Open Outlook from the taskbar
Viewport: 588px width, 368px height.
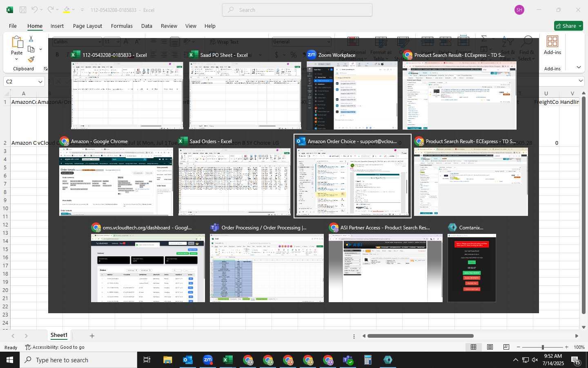pos(187,360)
